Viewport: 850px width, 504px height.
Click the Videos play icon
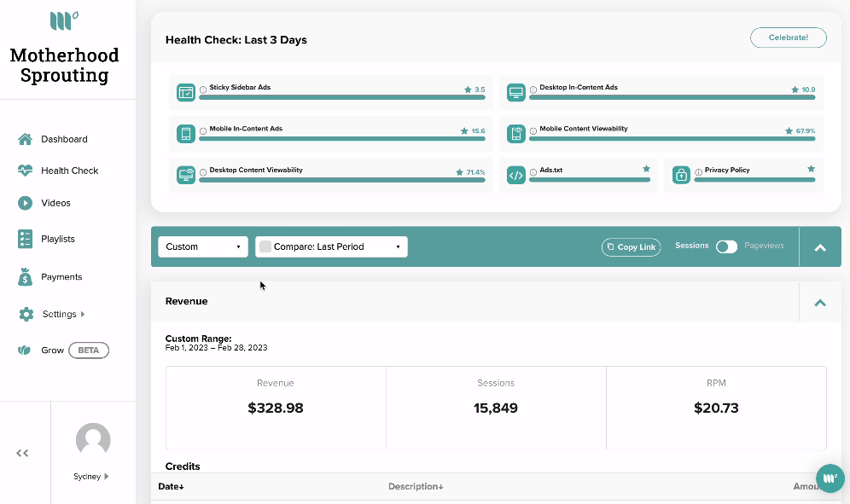25,203
